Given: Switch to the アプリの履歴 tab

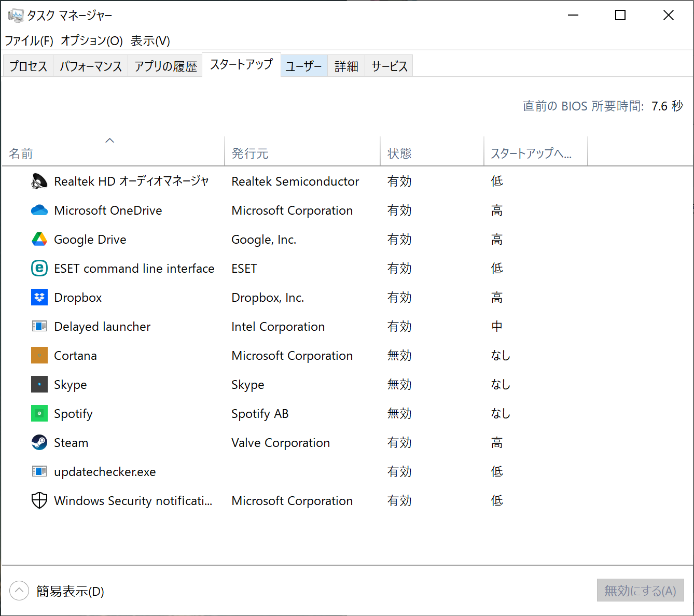Looking at the screenshot, I should tap(165, 66).
